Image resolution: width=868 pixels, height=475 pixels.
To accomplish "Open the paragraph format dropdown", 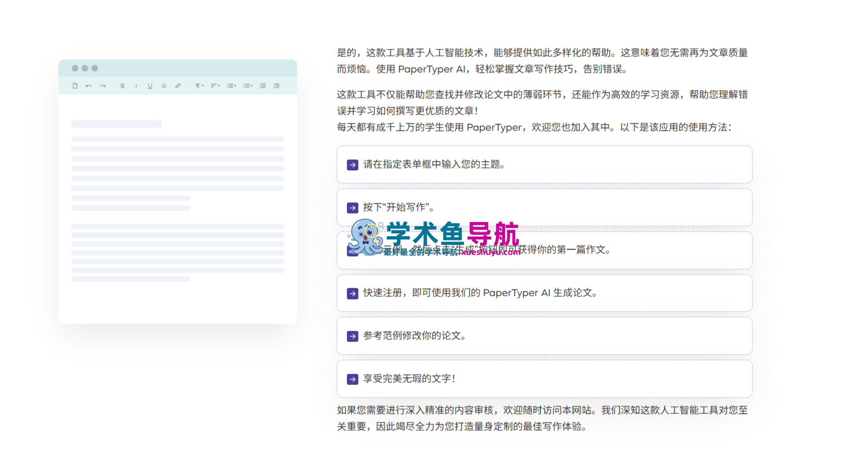I will click(200, 86).
